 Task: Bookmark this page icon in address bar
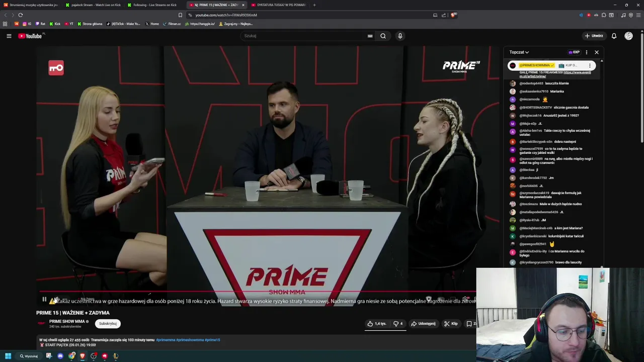coord(180,15)
